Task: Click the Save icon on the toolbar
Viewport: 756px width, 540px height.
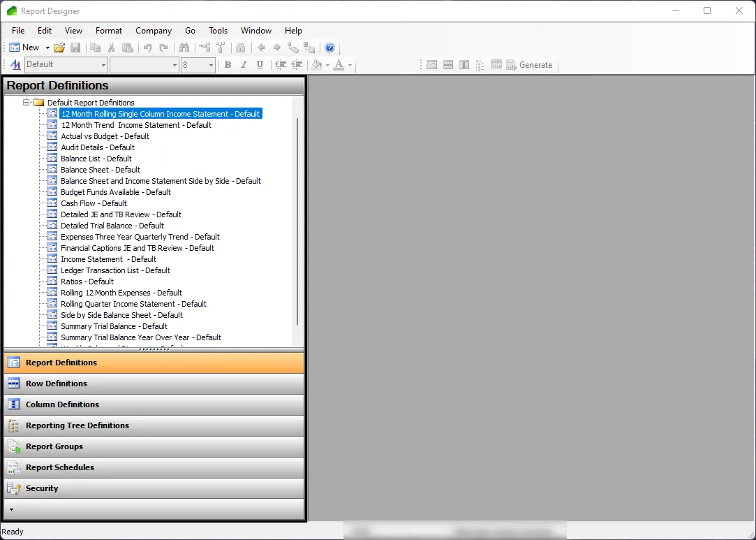Action: [x=77, y=47]
